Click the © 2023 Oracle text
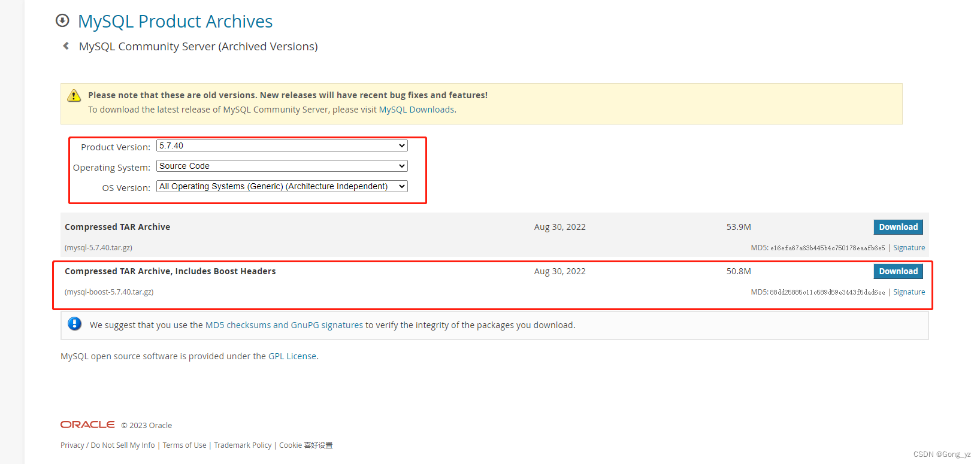Viewport: 980px width, 464px height. (x=147, y=426)
